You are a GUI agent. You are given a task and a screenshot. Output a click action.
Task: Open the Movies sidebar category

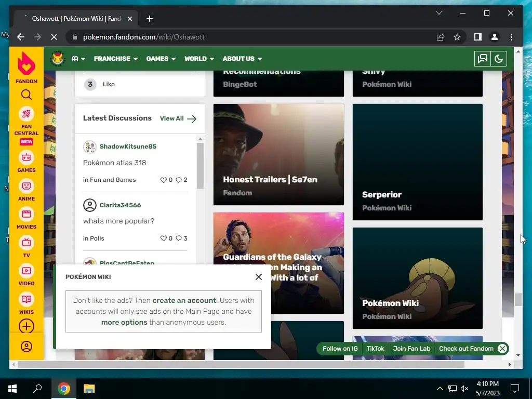pos(26,219)
